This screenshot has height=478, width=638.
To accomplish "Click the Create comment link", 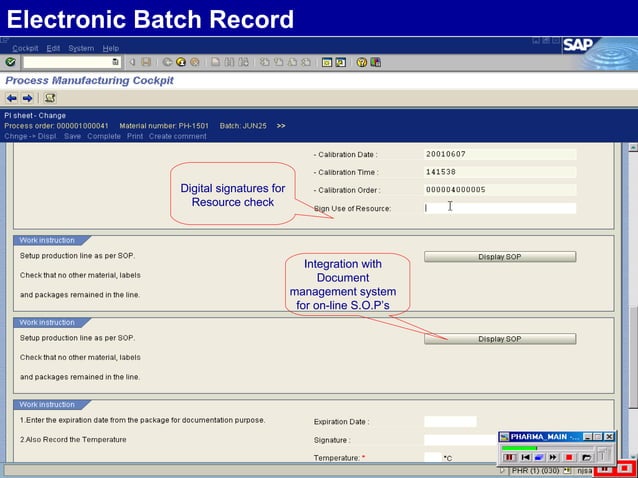I will coord(178,136).
